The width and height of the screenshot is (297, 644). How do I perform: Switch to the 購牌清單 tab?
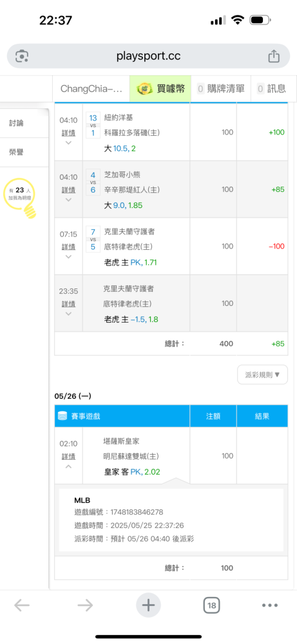pyautogui.click(x=220, y=88)
